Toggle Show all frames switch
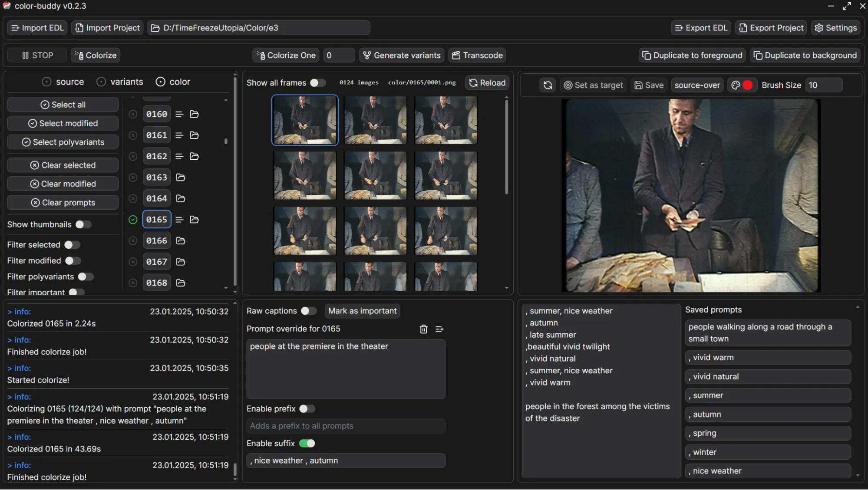 [317, 83]
